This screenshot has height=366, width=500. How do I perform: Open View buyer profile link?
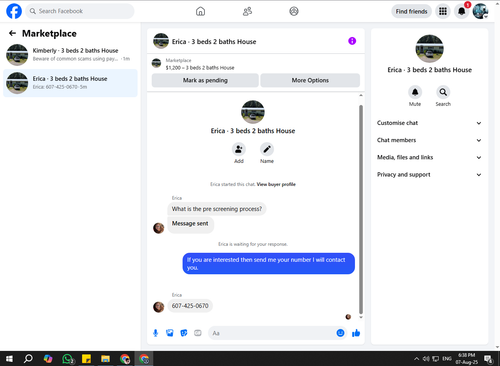point(276,184)
